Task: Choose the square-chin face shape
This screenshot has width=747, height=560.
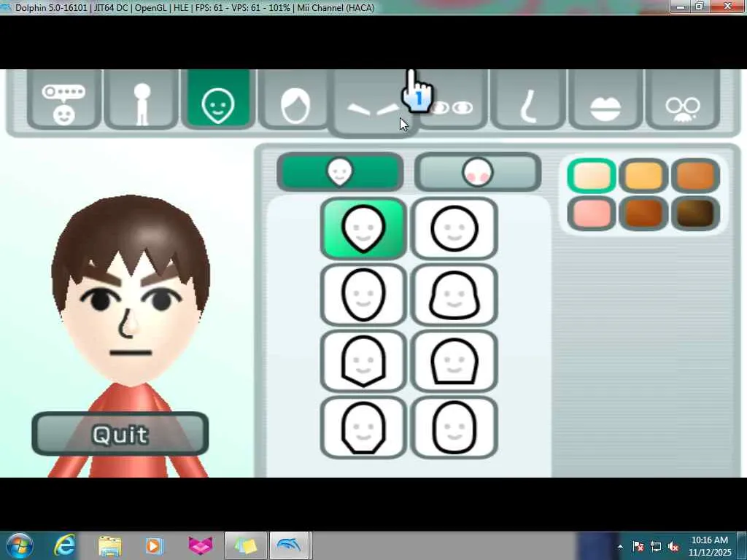Action: tap(363, 427)
